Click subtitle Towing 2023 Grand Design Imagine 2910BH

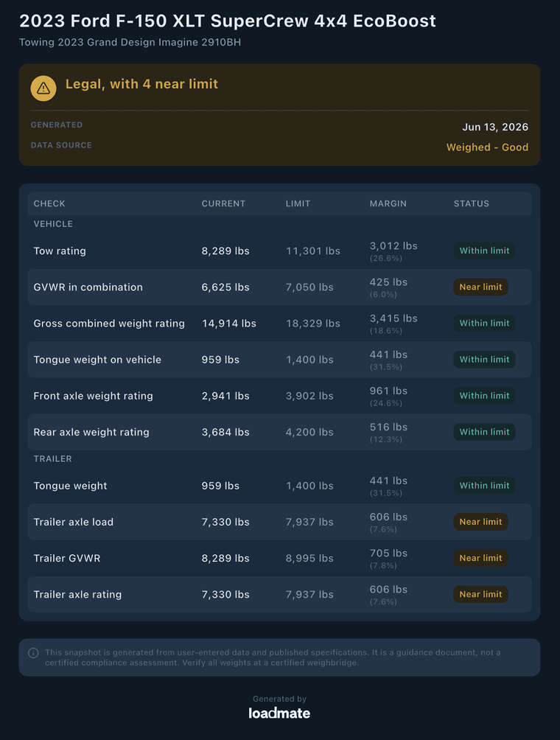pyautogui.click(x=130, y=43)
